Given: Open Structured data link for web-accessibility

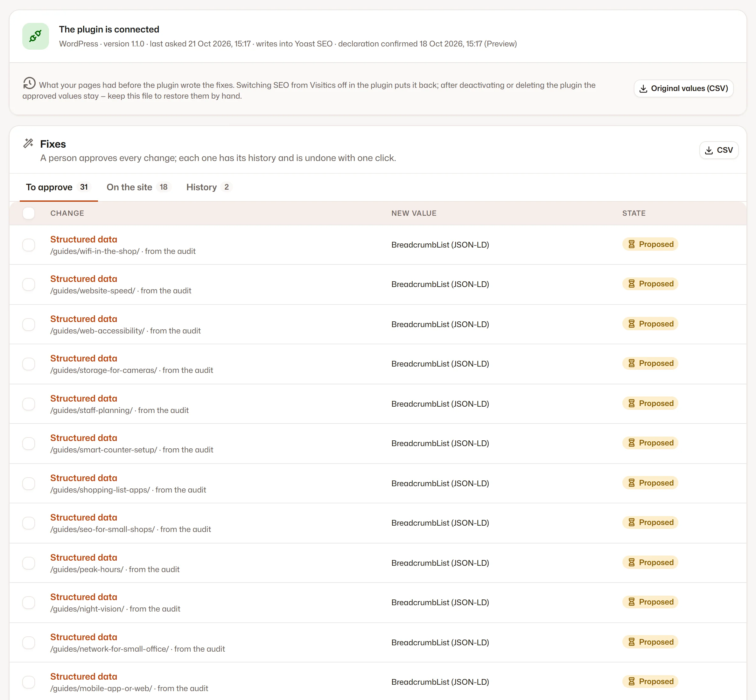Looking at the screenshot, I should 84,319.
